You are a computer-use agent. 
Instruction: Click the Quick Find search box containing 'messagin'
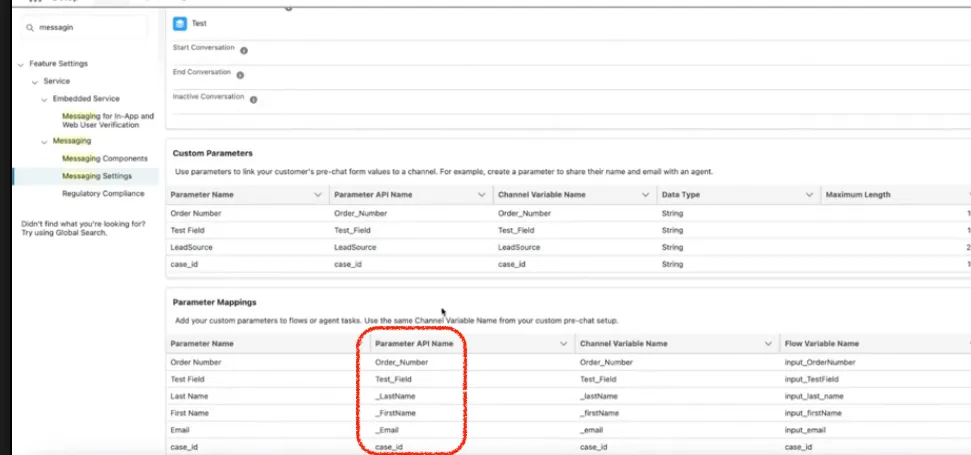[x=85, y=28]
